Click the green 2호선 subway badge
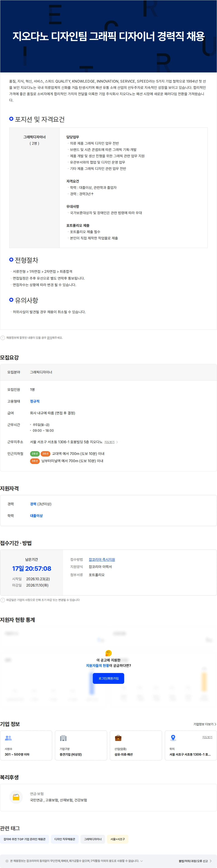The image size is (217, 868). [x=35, y=454]
